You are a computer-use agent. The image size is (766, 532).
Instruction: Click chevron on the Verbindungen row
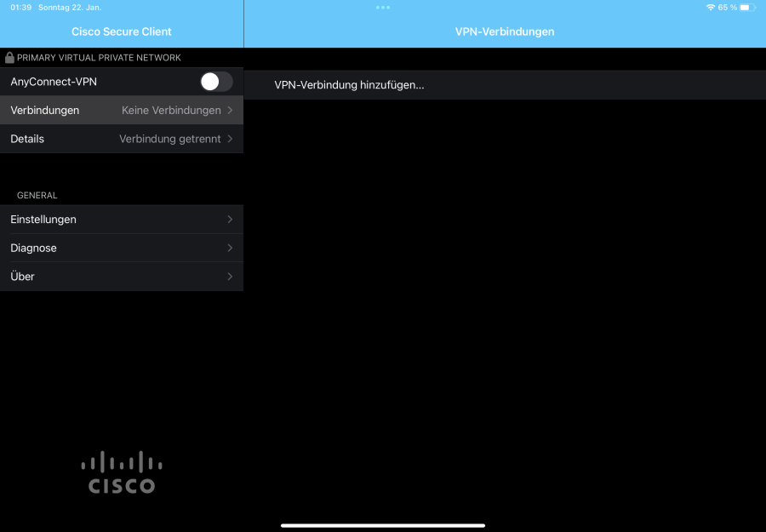(x=230, y=110)
